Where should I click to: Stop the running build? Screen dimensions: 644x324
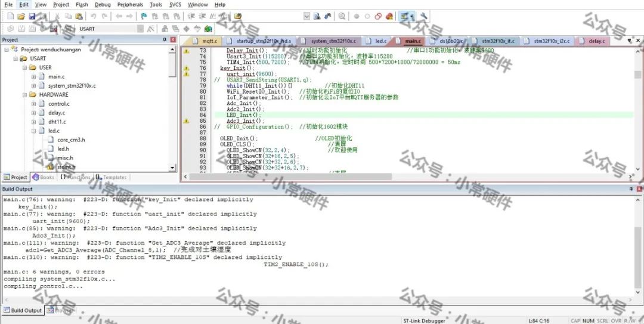tap(54, 29)
